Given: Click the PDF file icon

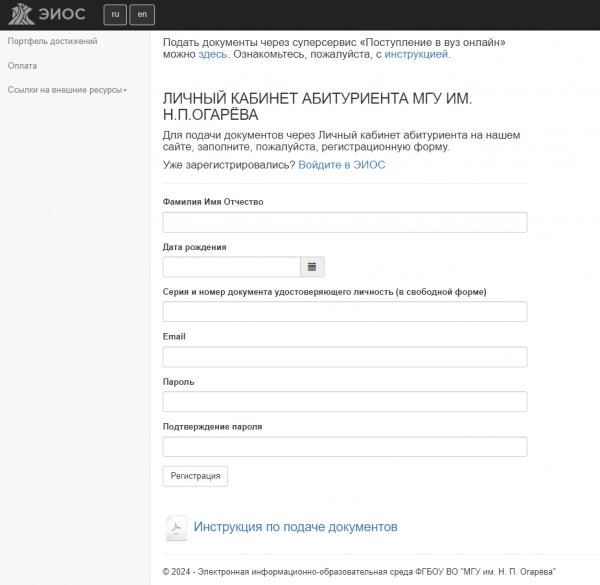Looking at the screenshot, I should click(x=176, y=528).
